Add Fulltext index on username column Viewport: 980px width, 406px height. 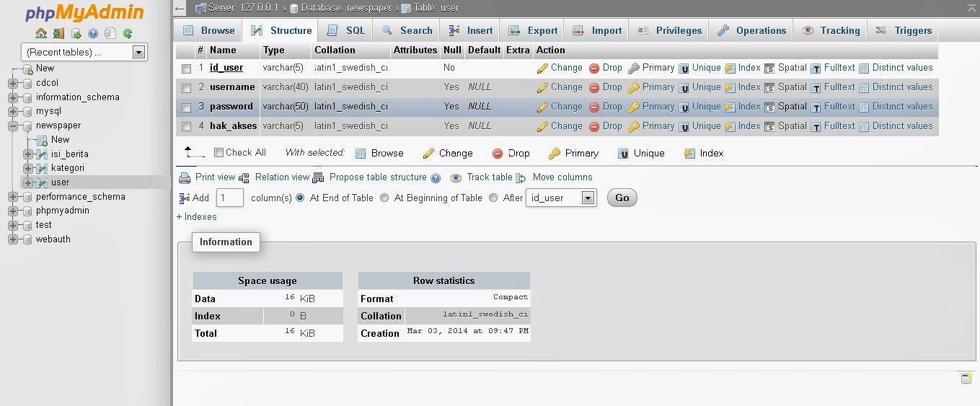tap(833, 87)
